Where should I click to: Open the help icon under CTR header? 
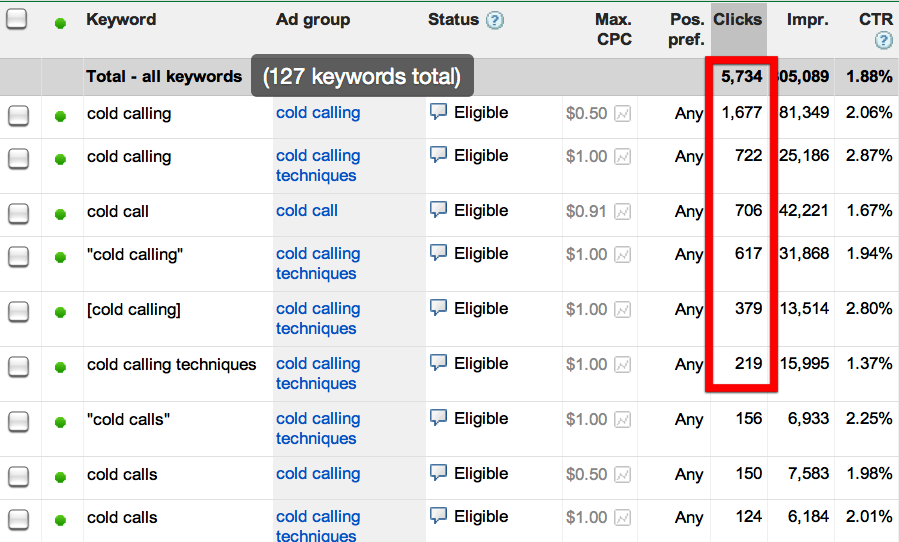coord(883,41)
